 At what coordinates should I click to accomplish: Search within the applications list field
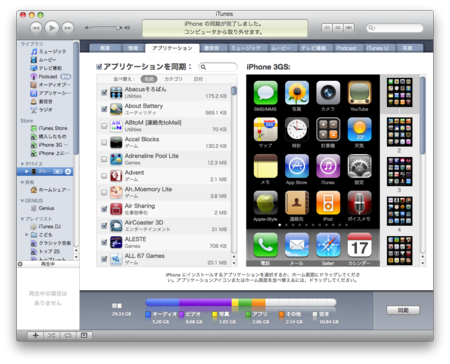(x=218, y=67)
